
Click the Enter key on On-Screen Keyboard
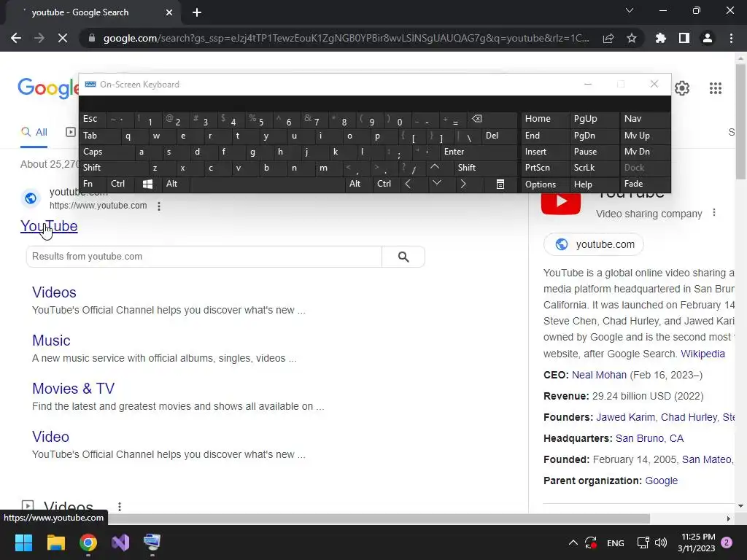coord(478,152)
